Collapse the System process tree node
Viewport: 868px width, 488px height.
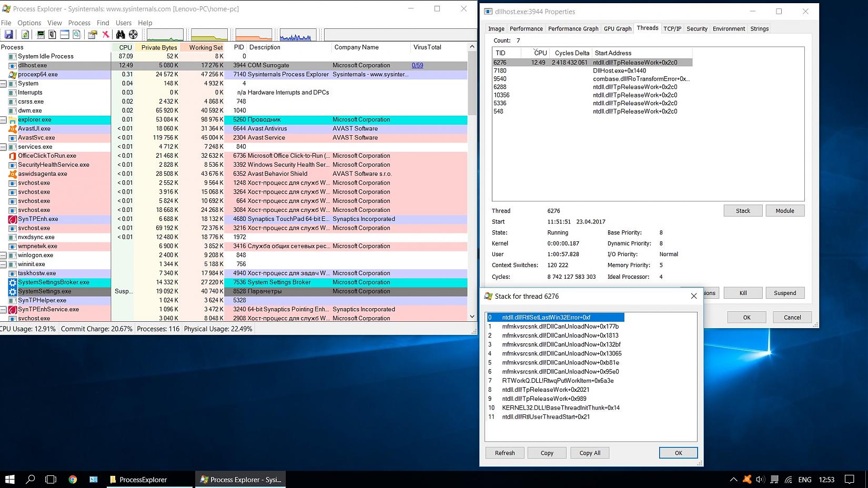click(3, 84)
